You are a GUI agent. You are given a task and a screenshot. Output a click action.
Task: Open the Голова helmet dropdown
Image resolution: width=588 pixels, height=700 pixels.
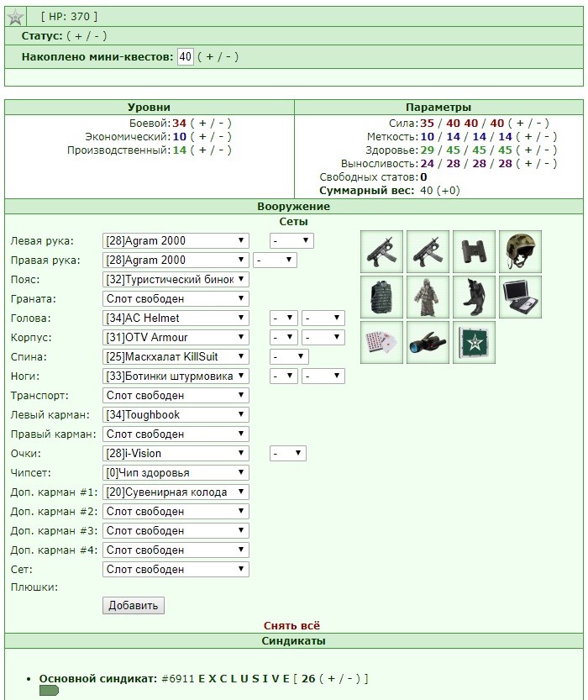pyautogui.click(x=176, y=318)
